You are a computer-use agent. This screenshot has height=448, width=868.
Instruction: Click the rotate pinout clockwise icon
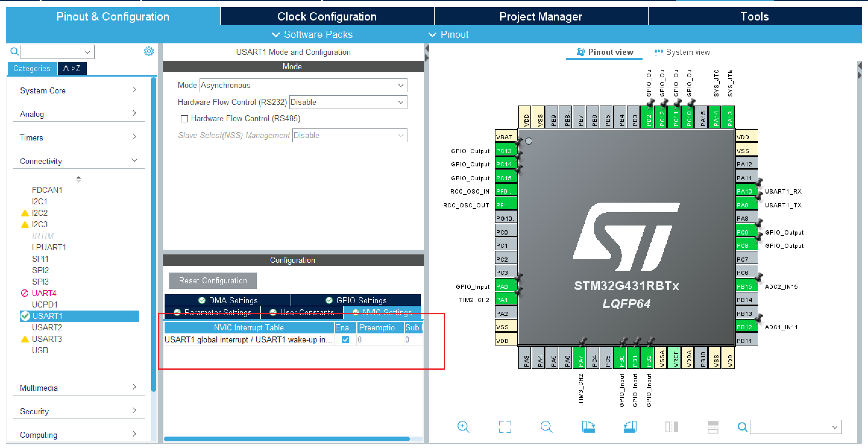click(x=588, y=427)
